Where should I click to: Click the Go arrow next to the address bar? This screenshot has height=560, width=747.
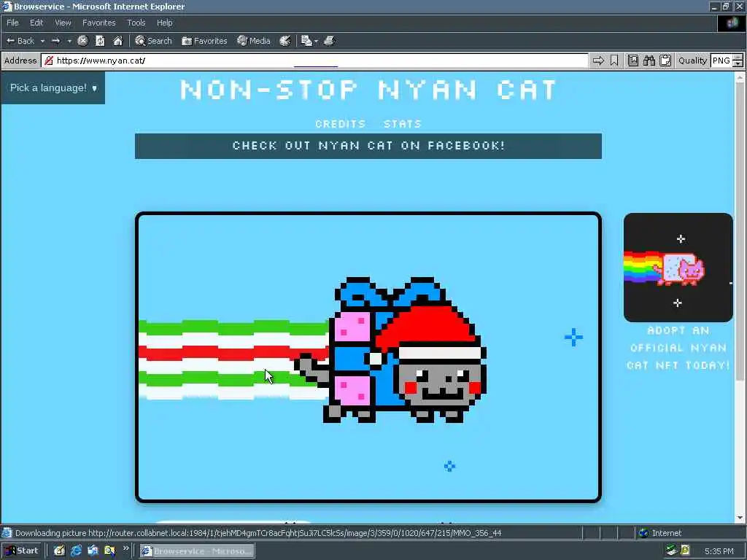[598, 61]
